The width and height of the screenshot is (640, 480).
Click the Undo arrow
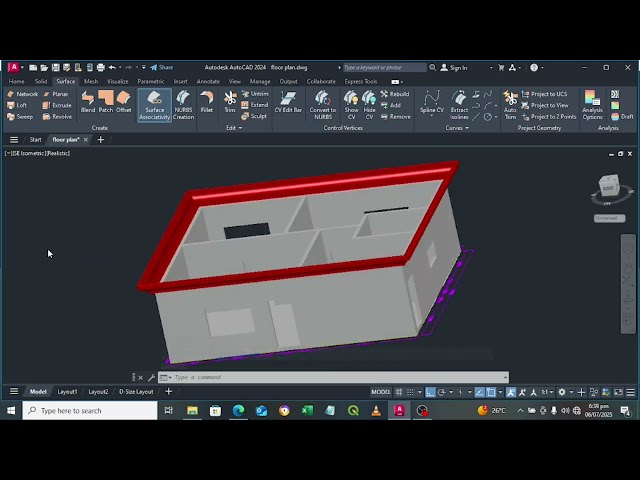click(x=112, y=67)
